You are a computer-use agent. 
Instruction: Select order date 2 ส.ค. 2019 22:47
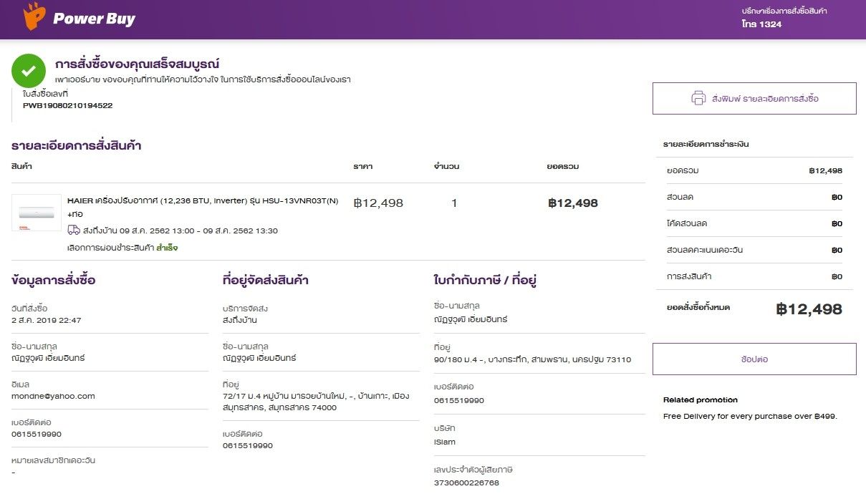47,320
